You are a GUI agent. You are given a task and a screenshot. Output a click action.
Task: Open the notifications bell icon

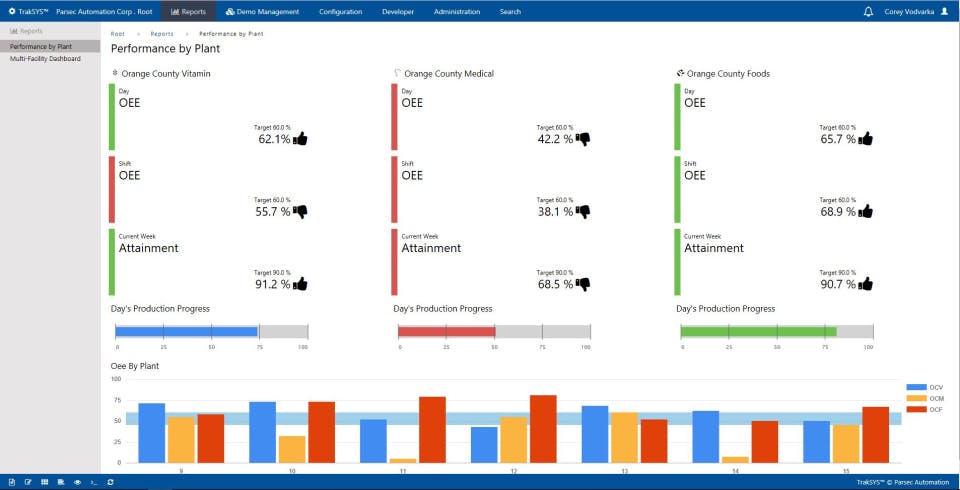(868, 12)
